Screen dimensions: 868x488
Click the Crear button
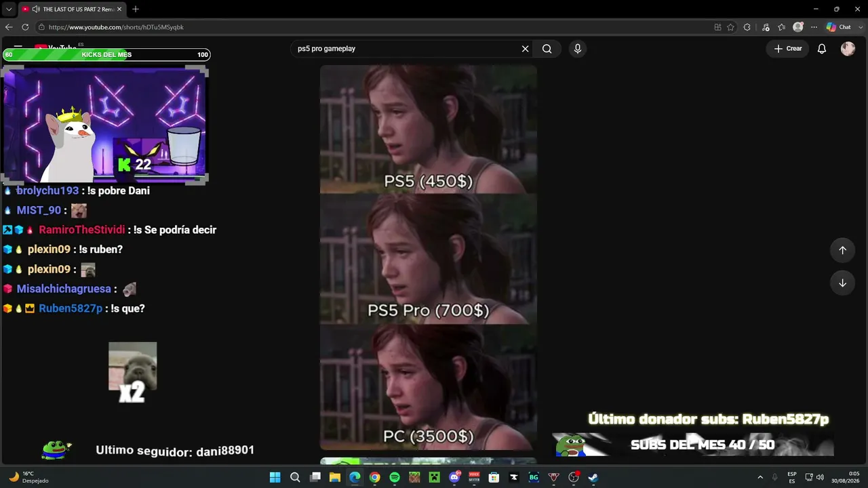tap(788, 49)
